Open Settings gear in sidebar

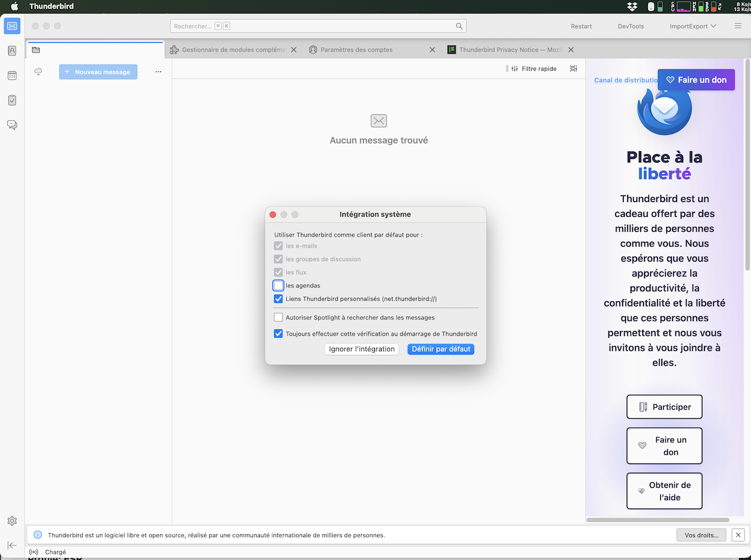pyautogui.click(x=12, y=521)
